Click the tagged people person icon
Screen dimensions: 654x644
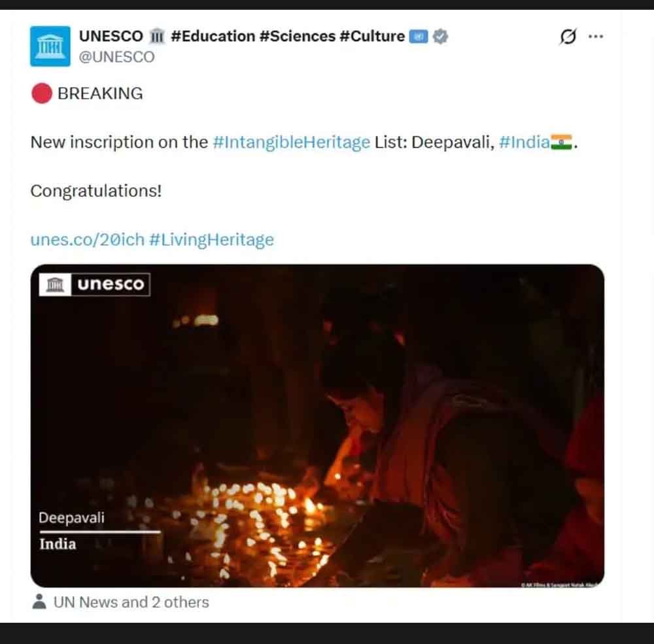point(40,602)
